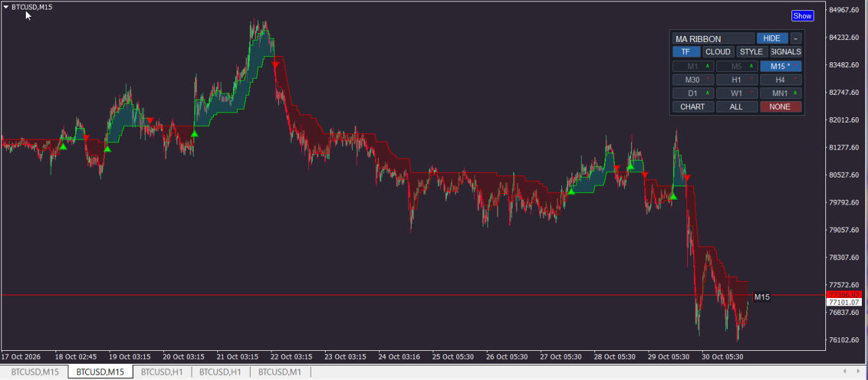Open the BTCUSD,M15 chart title dropdown triangle
868x380 pixels.
coord(6,7)
